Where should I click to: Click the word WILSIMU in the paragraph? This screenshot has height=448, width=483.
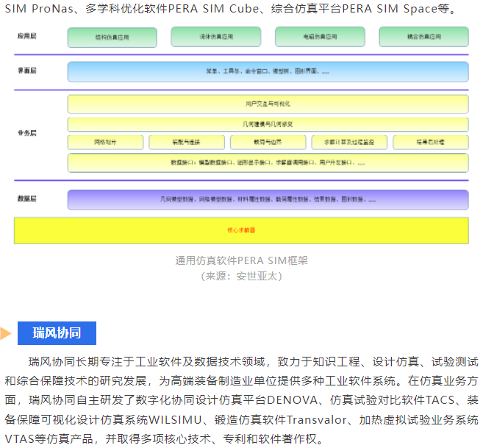pos(175,419)
